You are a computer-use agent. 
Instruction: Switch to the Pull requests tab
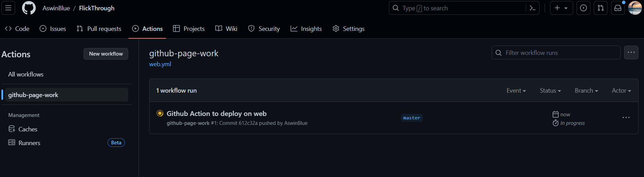(99, 29)
